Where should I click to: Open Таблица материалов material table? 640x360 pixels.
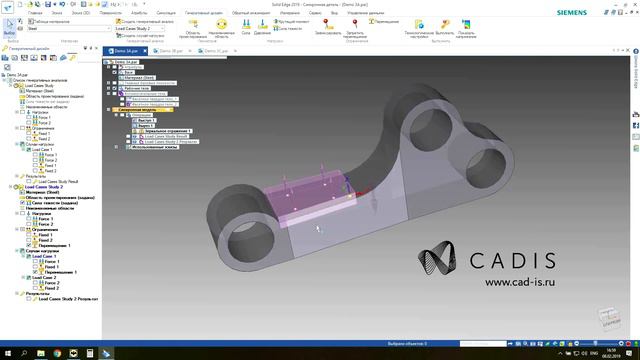pyautogui.click(x=48, y=21)
